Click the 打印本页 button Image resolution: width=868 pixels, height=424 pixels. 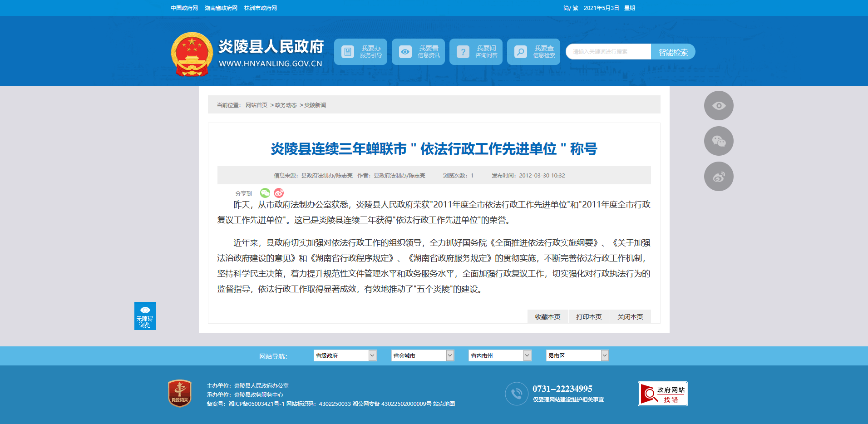pos(589,317)
